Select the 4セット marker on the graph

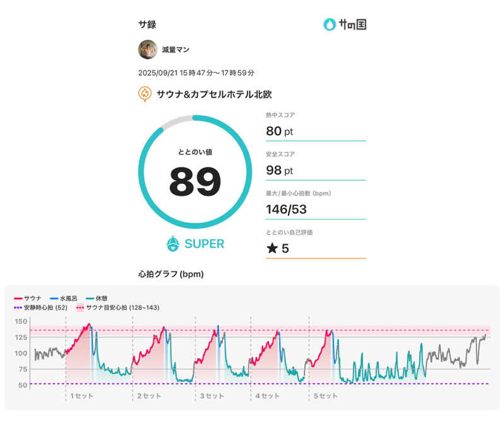pos(265,396)
